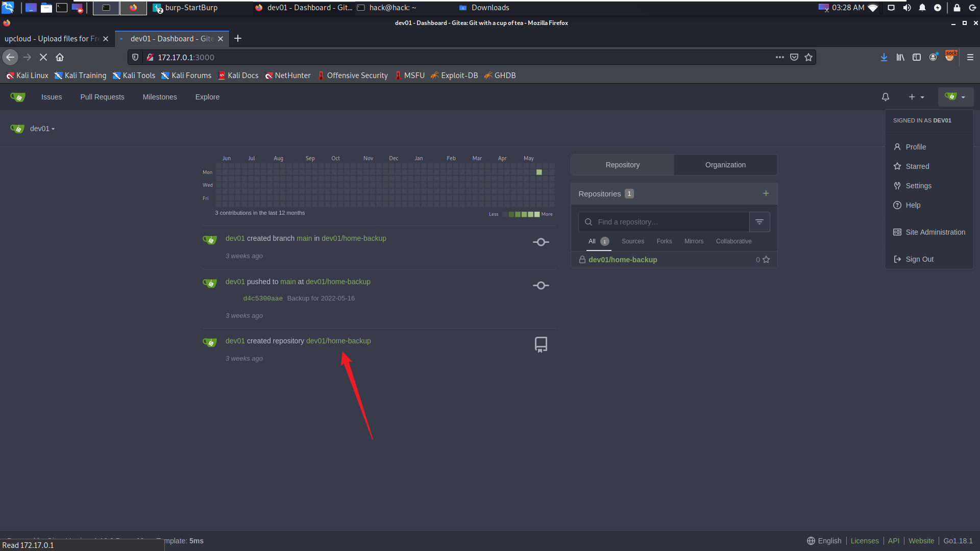Switch to the Repository tab
The width and height of the screenshot is (980, 551).
pyautogui.click(x=622, y=165)
